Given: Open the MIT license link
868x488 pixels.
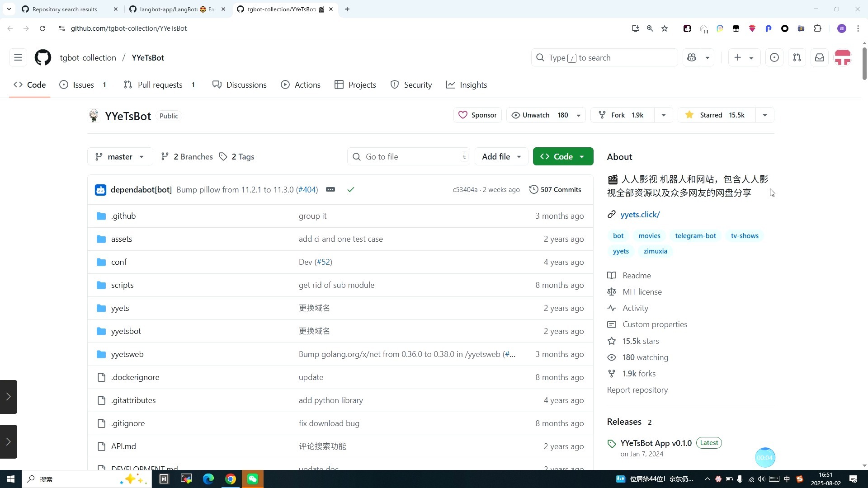Looking at the screenshot, I should [x=642, y=292].
